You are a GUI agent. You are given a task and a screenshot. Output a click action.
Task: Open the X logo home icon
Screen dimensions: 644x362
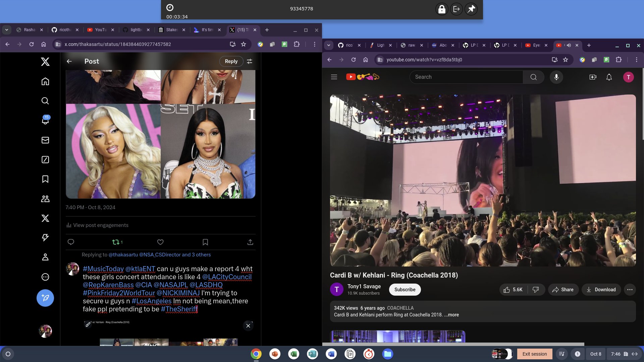[45, 62]
